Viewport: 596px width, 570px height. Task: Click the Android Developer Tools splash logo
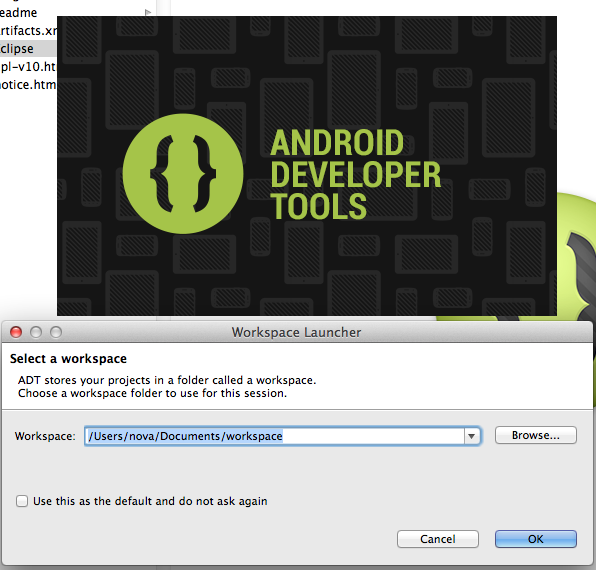(183, 174)
